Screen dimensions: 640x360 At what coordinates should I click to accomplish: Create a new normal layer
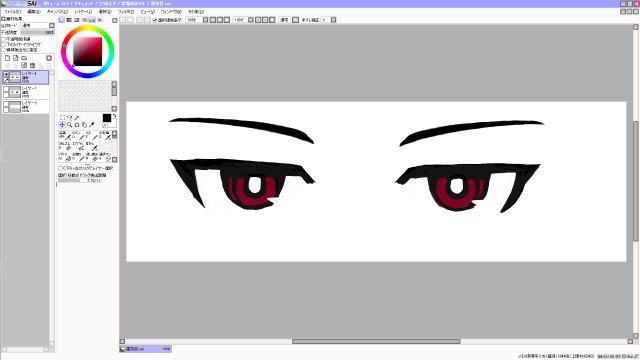(x=7, y=58)
